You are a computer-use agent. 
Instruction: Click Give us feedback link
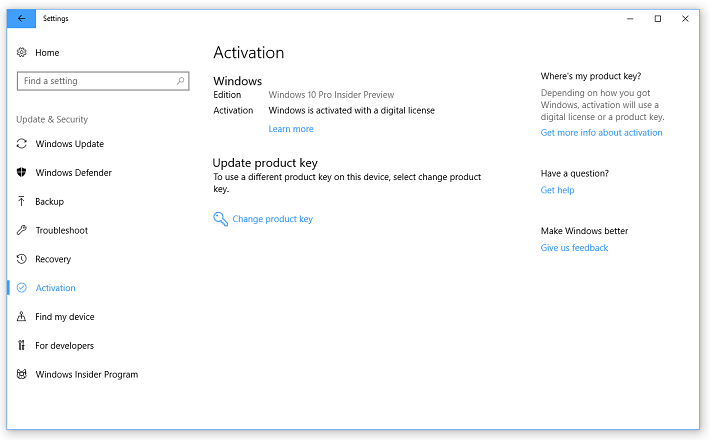click(x=574, y=248)
